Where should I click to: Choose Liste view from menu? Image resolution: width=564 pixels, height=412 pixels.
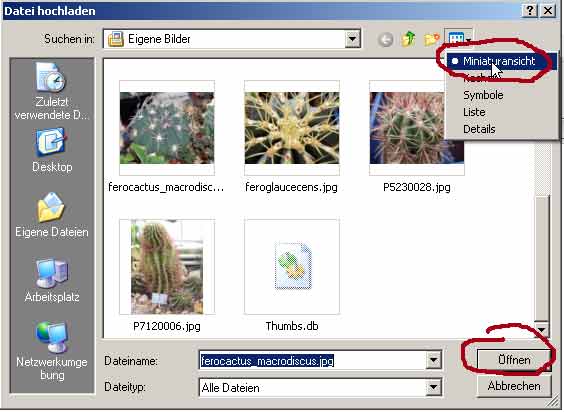[x=474, y=112]
